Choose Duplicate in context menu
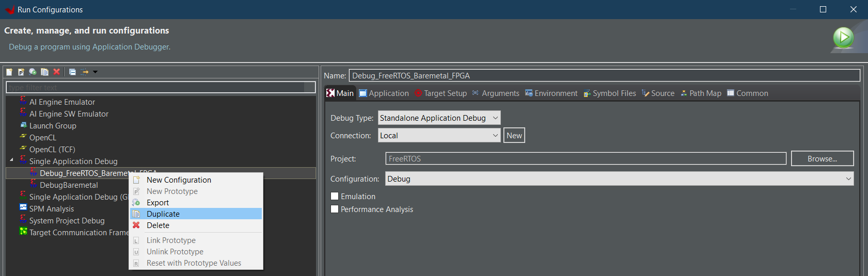The width and height of the screenshot is (868, 276). 196,214
